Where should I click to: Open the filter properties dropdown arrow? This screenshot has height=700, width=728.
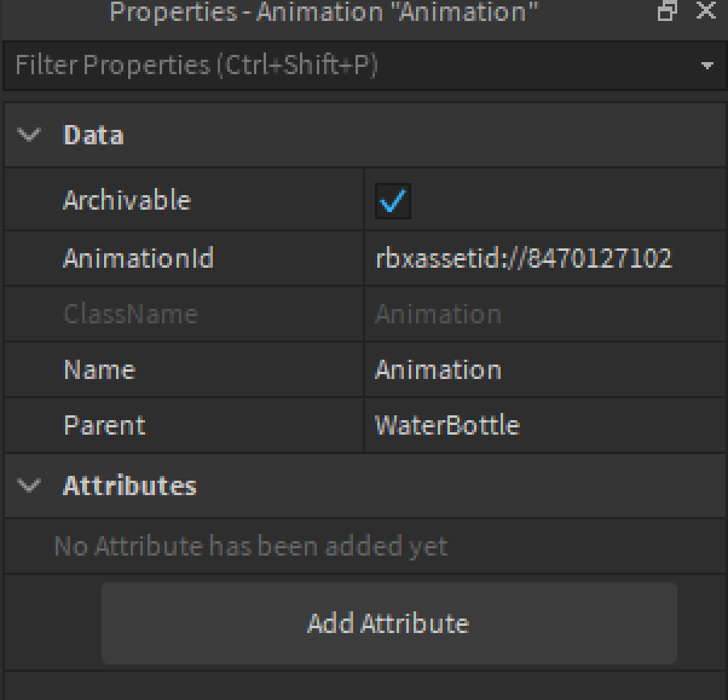707,65
